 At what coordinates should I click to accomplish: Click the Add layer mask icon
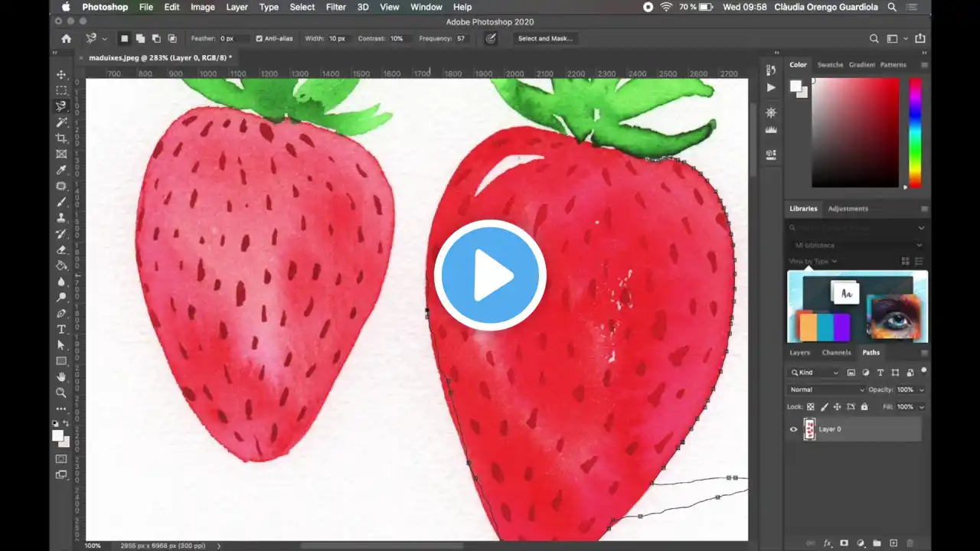tap(844, 543)
